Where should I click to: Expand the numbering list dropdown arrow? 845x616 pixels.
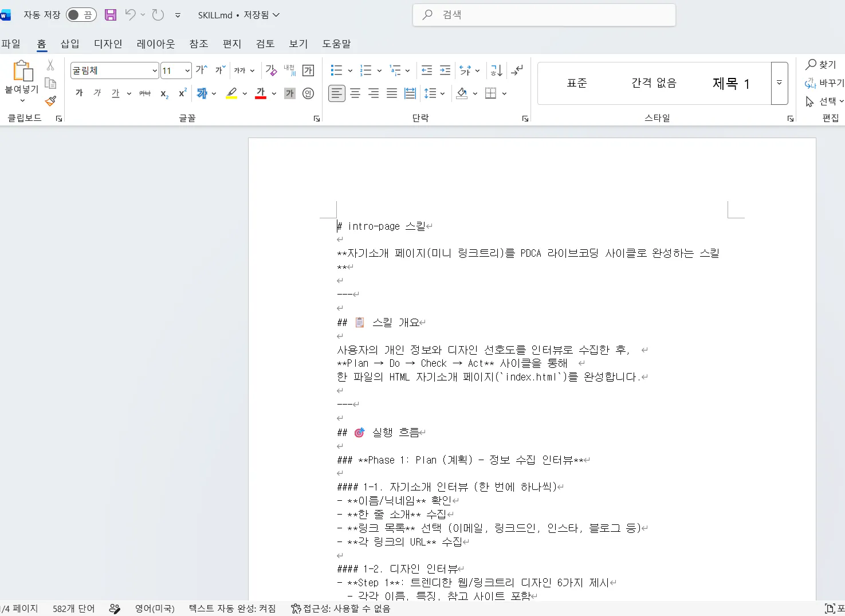(379, 70)
